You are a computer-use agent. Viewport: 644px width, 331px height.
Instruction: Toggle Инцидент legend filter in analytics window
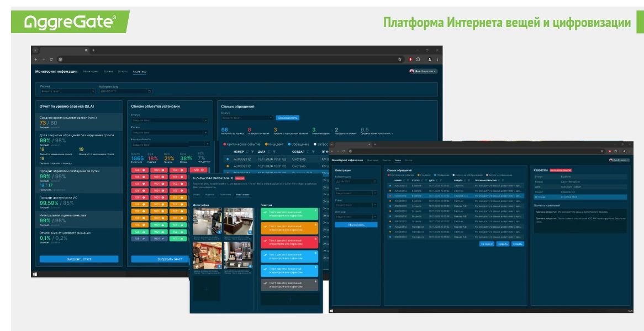pos(275,145)
